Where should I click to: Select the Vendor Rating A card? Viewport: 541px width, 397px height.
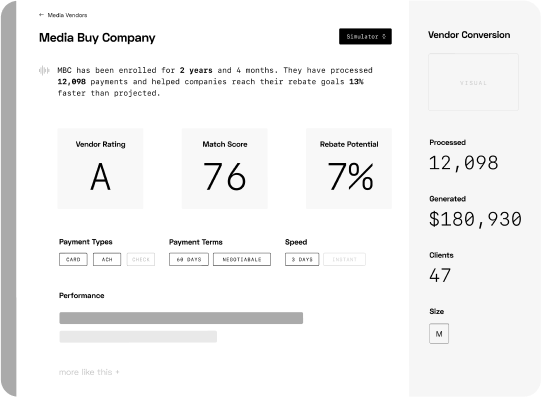[x=100, y=168]
